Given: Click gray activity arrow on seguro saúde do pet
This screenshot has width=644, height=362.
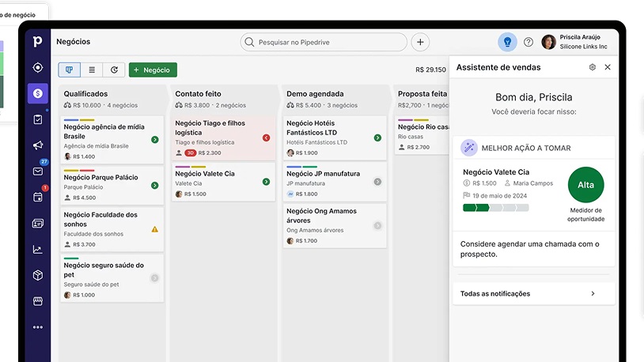Looking at the screenshot, I should pyautogui.click(x=155, y=278).
